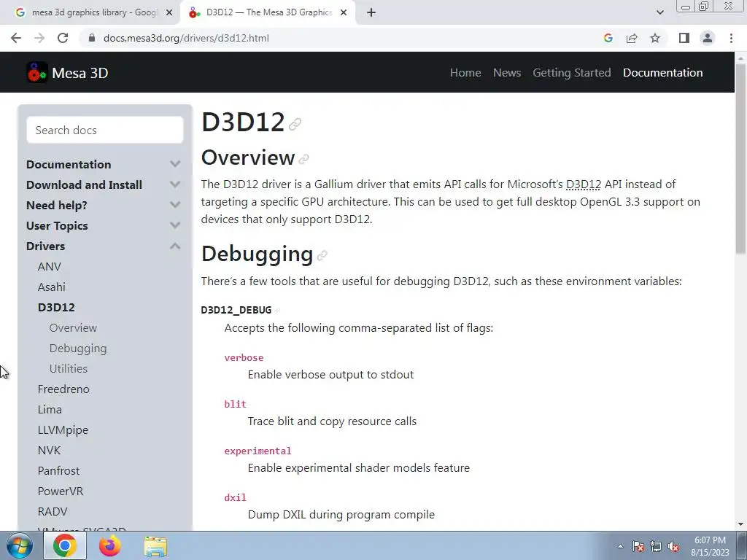Expand the Download and Install section

pos(175,184)
